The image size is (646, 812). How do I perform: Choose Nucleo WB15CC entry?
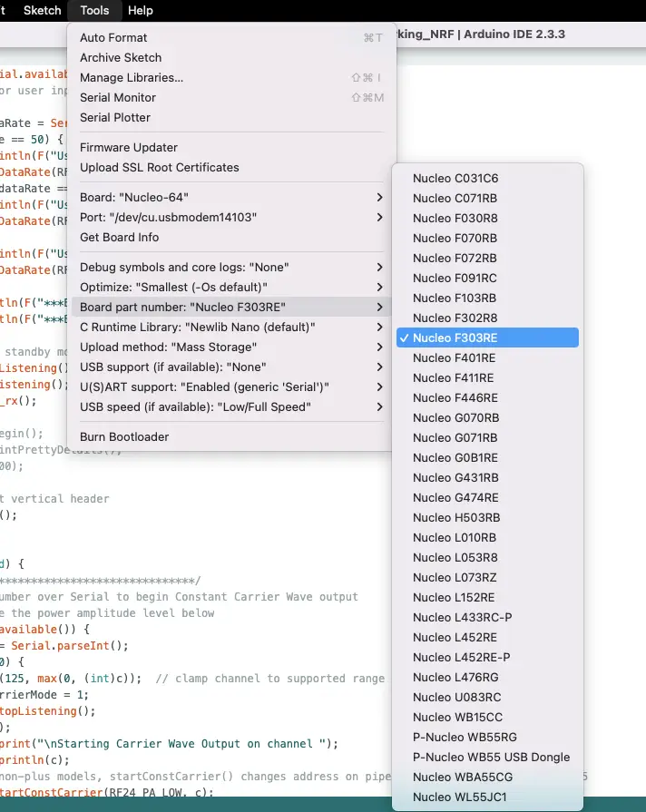tap(487, 718)
